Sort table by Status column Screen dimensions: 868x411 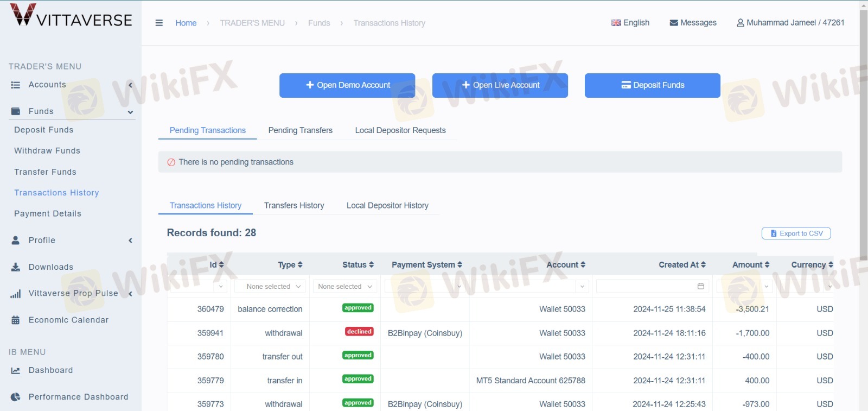358,265
